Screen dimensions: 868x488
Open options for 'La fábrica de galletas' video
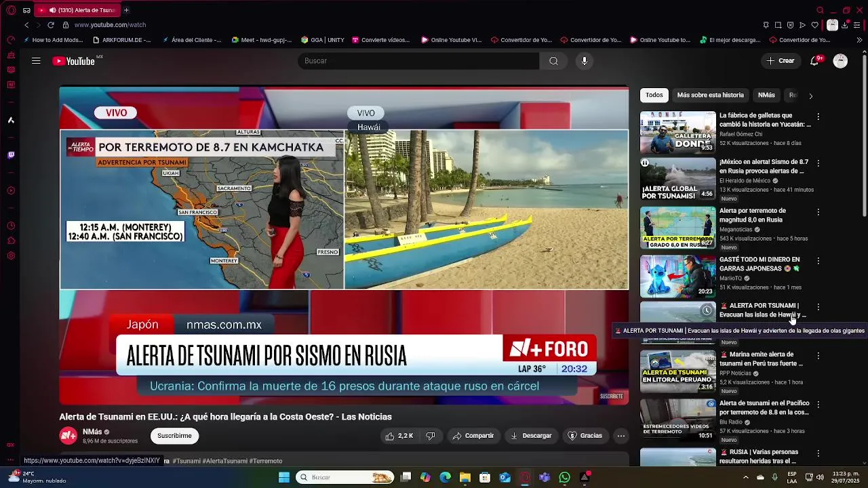818,117
